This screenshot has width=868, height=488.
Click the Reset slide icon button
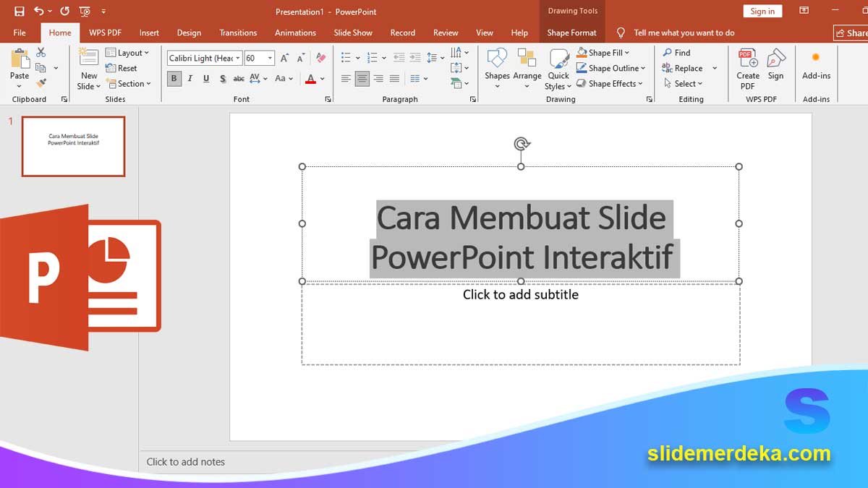(121, 68)
